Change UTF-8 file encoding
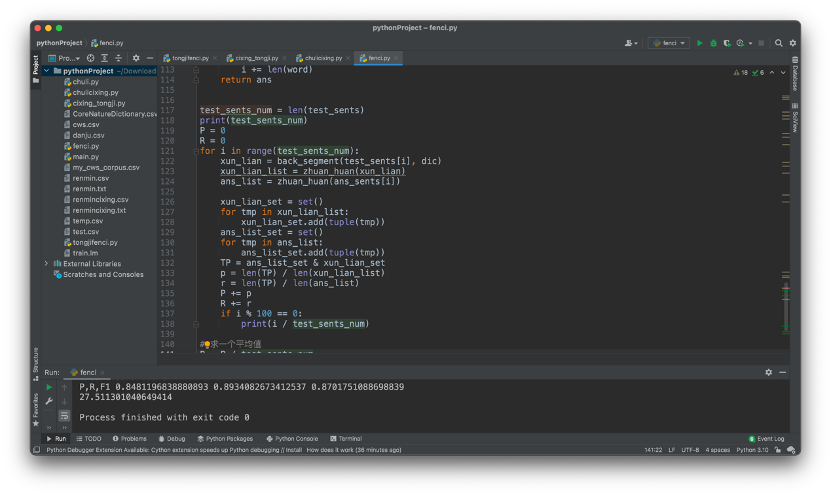Image resolution: width=832 pixels, height=496 pixels. click(x=690, y=450)
